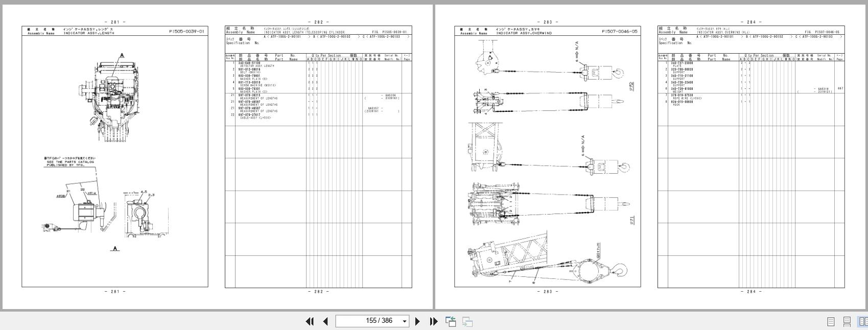Jump to the last page

434,321
